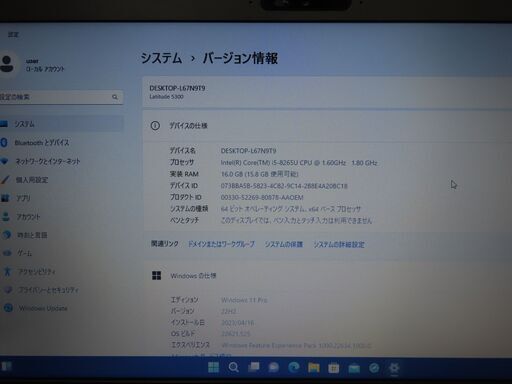This screenshot has width=512, height=384.
Task: Select the エディション value Windows 11 Pro
Action: click(x=244, y=300)
